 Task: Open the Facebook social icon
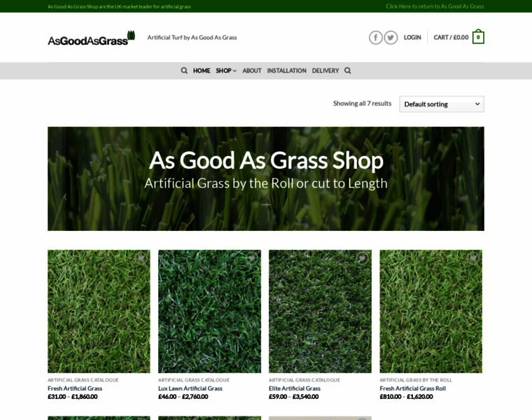[376, 38]
